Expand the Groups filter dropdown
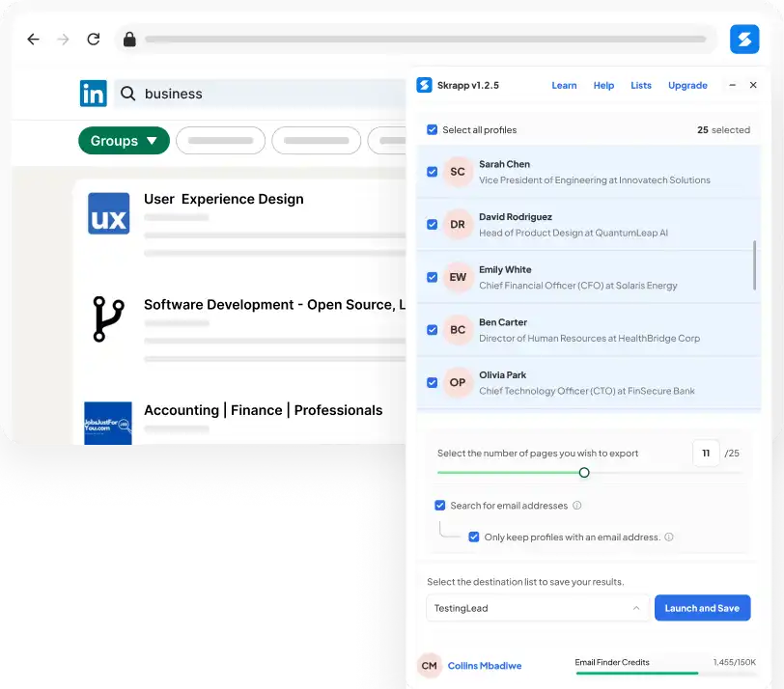This screenshot has height=689, width=784. (x=123, y=140)
